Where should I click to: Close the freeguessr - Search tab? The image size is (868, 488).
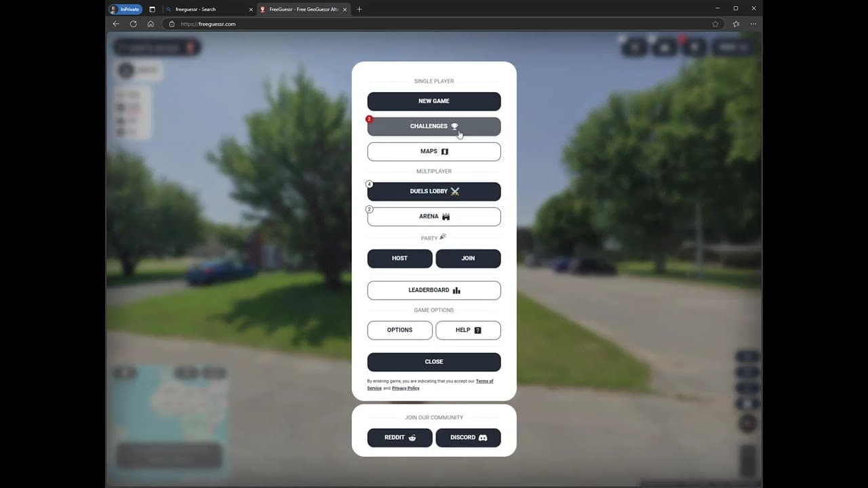coord(251,9)
